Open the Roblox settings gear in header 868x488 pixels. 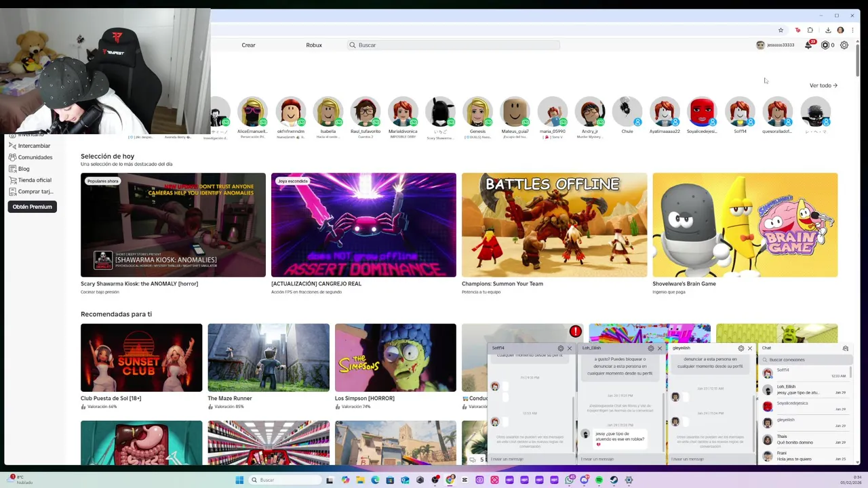click(x=844, y=45)
